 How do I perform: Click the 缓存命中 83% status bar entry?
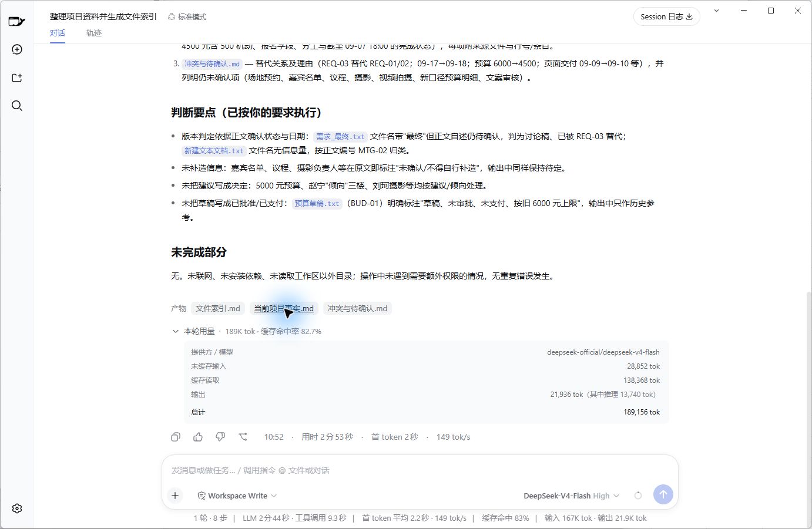[x=505, y=518]
